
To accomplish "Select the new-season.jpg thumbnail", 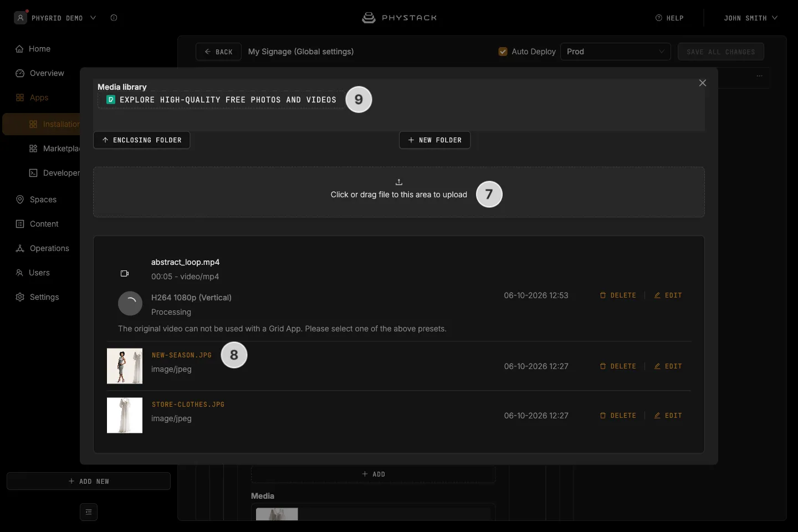I will 125,366.
